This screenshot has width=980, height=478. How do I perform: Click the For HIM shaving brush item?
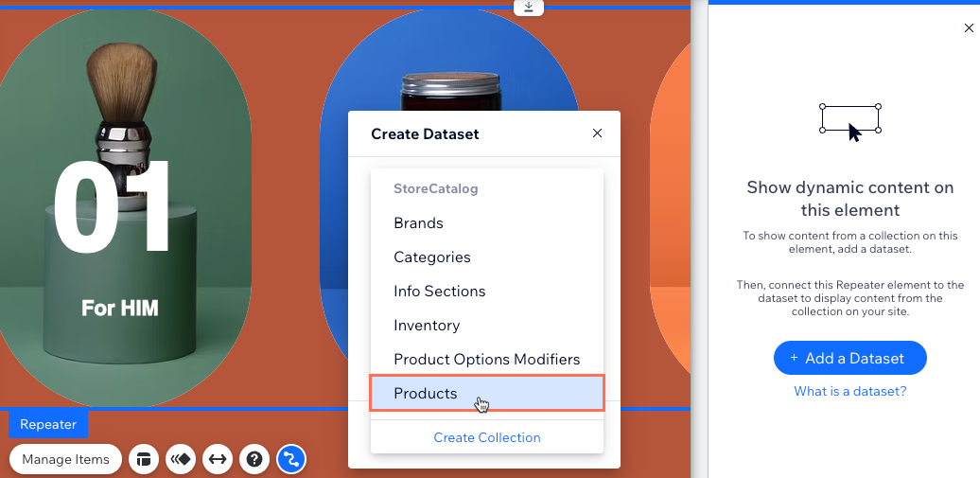(x=120, y=208)
